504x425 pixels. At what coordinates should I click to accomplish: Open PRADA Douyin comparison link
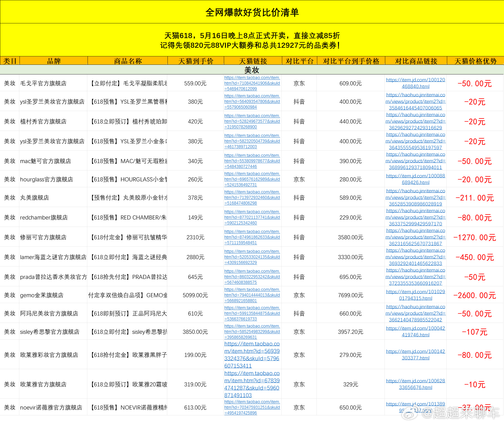click(x=415, y=277)
